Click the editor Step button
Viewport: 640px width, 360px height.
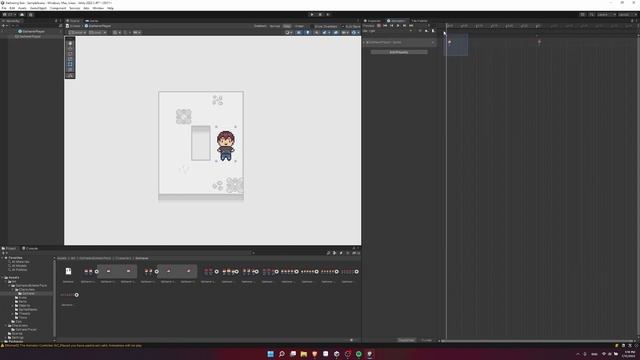[328, 14]
